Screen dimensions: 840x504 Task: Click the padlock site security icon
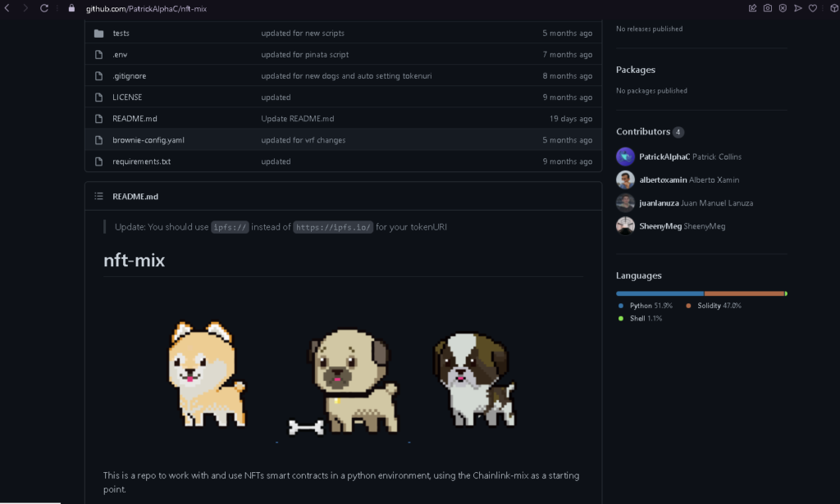coord(71,8)
